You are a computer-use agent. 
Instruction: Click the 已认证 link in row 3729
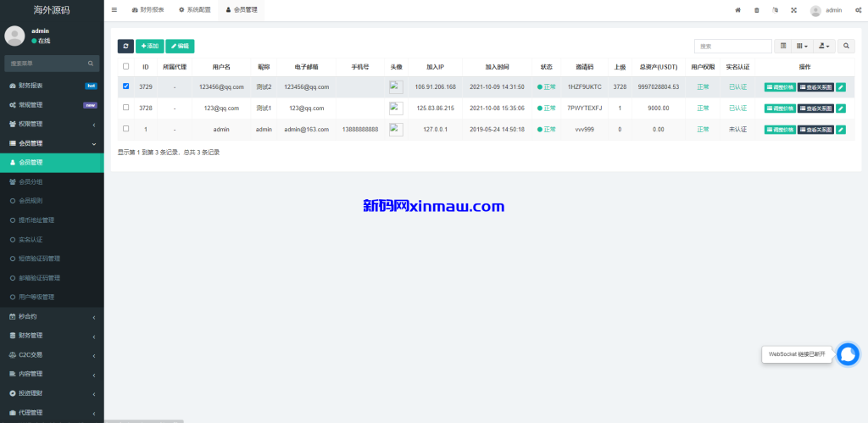pyautogui.click(x=738, y=87)
